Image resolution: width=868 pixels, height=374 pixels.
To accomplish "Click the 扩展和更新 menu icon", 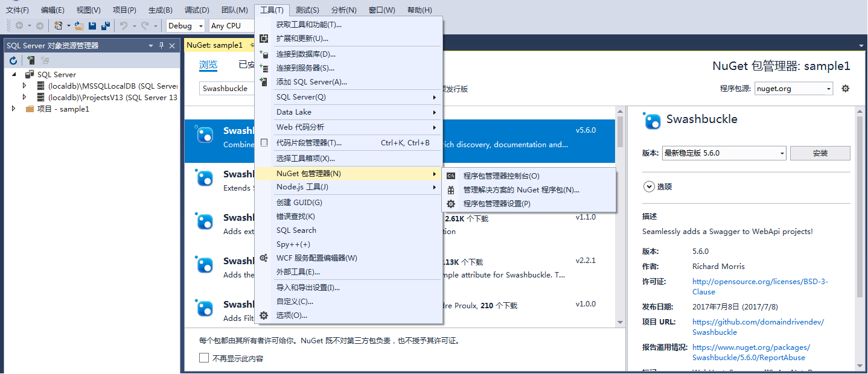I will (x=264, y=39).
